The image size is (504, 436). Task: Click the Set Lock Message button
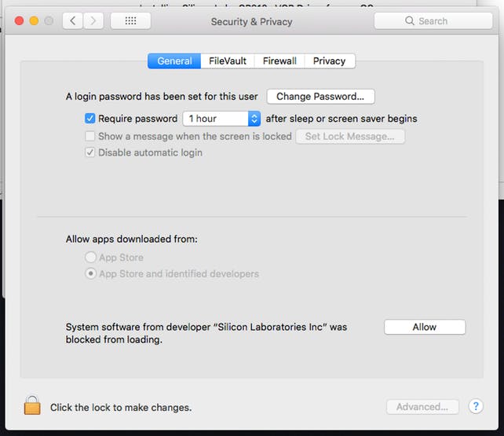(x=349, y=136)
